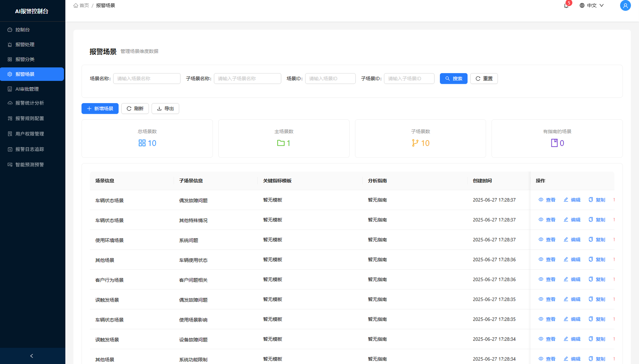This screenshot has width=639, height=364.
Task: Click the guide scenes book icon
Action: click(x=554, y=143)
